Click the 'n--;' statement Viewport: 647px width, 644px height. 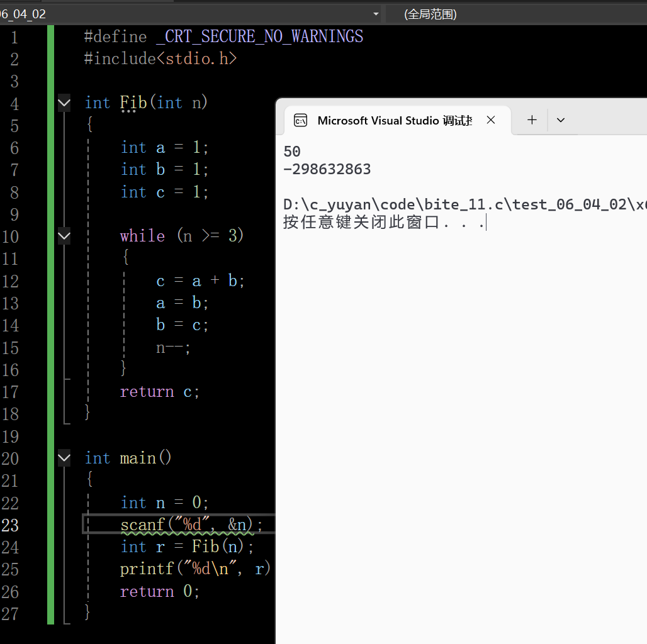coord(173,348)
